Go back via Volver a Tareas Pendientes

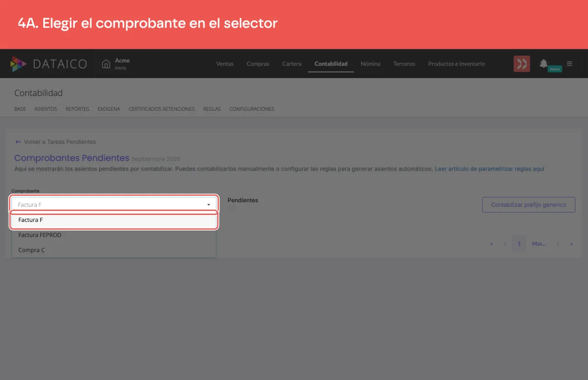click(x=56, y=142)
